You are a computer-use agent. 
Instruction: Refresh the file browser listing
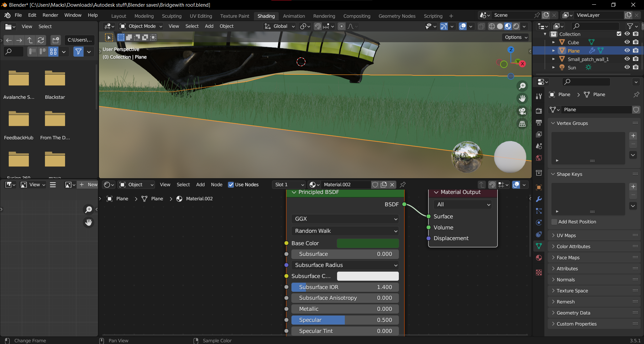pos(41,40)
